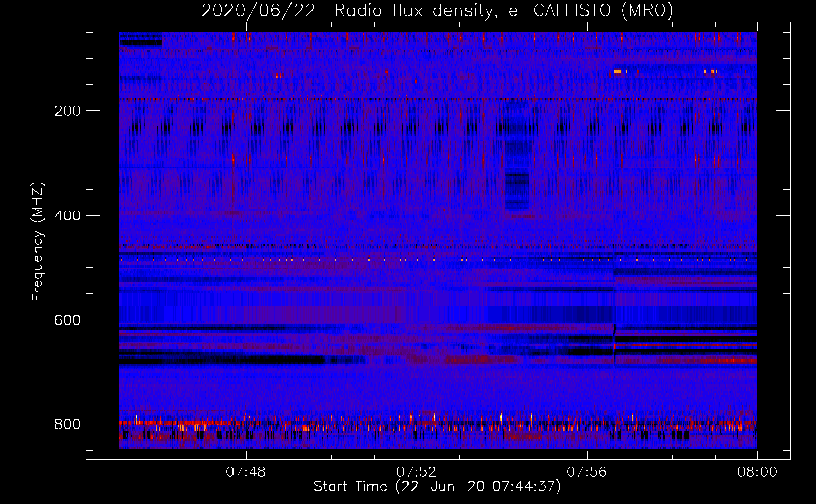This screenshot has height=504, width=816.
Task: Click the plot title 'Radio flux density, e-CALLISTO (MRO)'
Action: [x=504, y=10]
